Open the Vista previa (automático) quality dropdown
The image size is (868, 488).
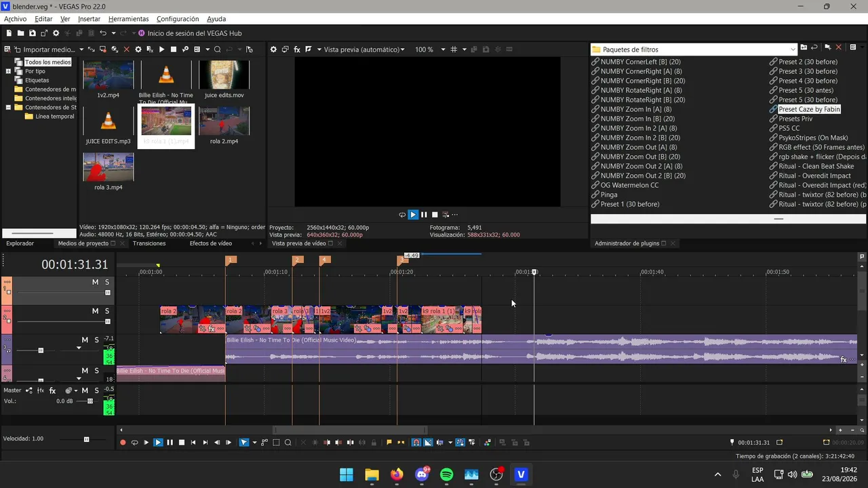pyautogui.click(x=402, y=49)
